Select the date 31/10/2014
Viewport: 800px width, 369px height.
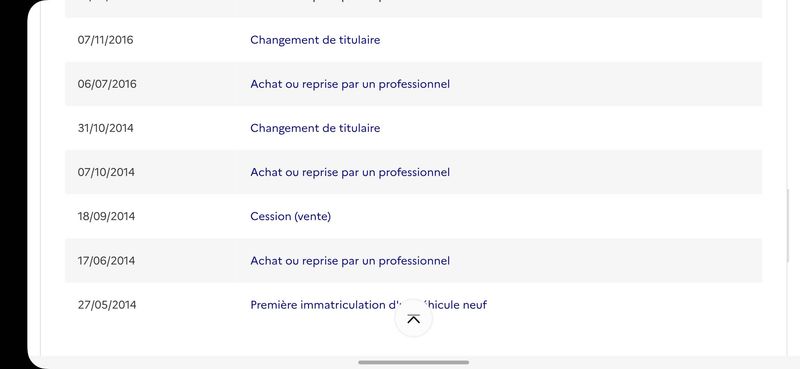click(x=105, y=128)
